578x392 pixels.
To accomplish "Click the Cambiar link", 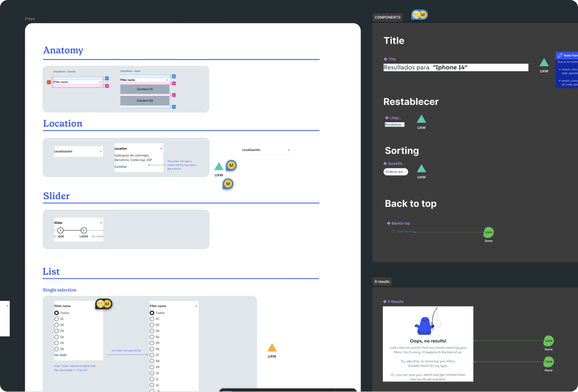I will point(121,167).
